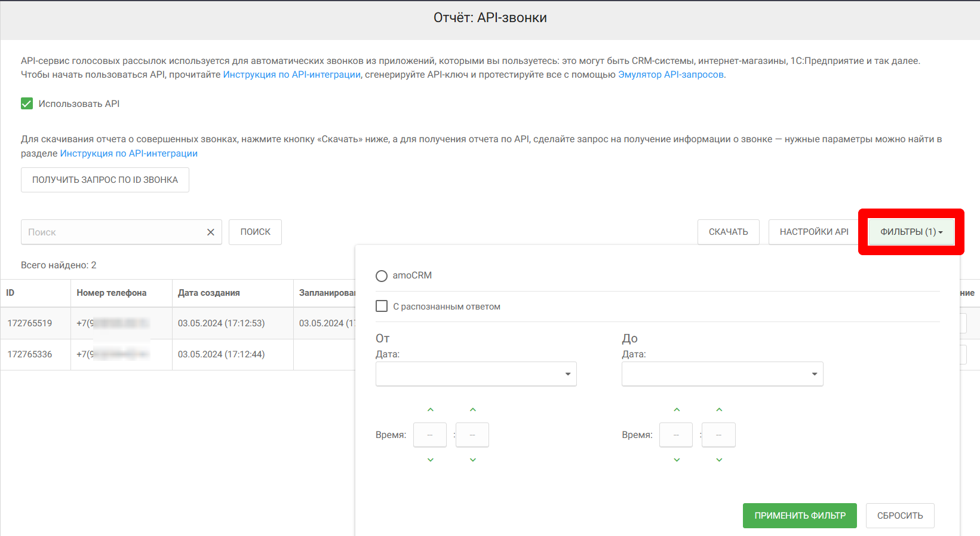Increase the 'От' minutes with up arrow

[472, 410]
